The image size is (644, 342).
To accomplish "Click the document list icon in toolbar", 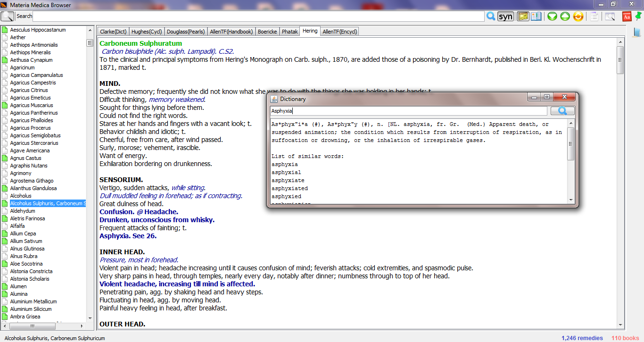I will pos(594,17).
